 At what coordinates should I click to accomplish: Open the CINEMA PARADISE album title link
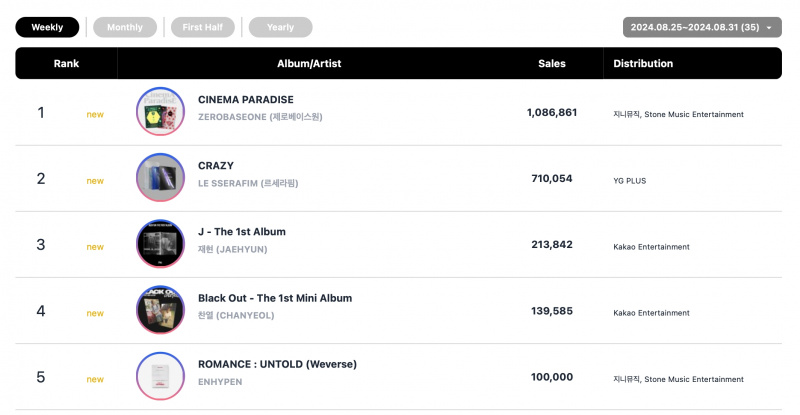[246, 100]
